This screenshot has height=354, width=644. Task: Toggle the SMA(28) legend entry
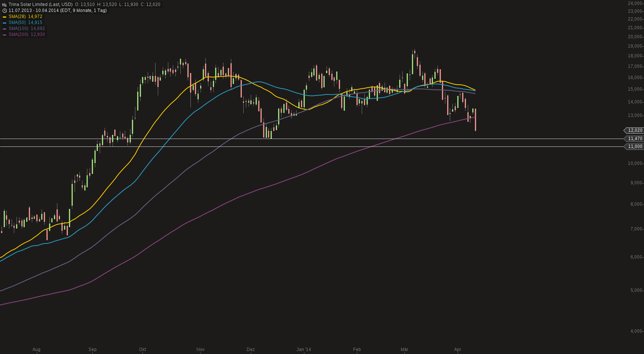[24, 16]
